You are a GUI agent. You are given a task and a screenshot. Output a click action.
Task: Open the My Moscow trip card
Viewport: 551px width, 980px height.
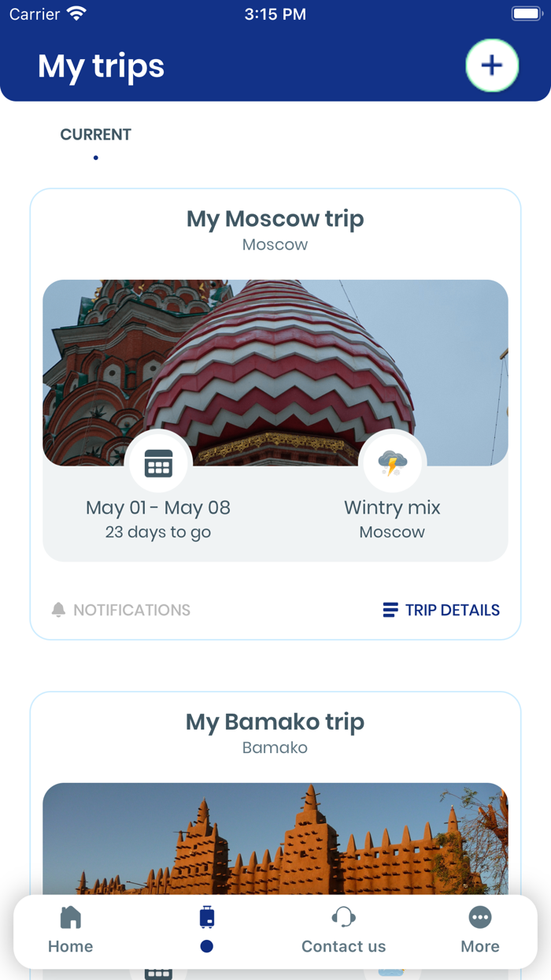(275, 218)
